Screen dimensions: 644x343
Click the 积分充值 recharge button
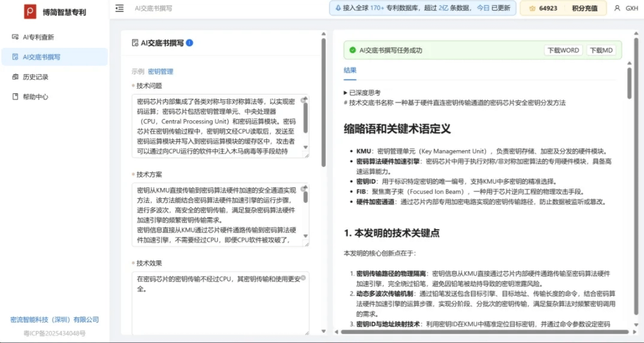point(585,8)
